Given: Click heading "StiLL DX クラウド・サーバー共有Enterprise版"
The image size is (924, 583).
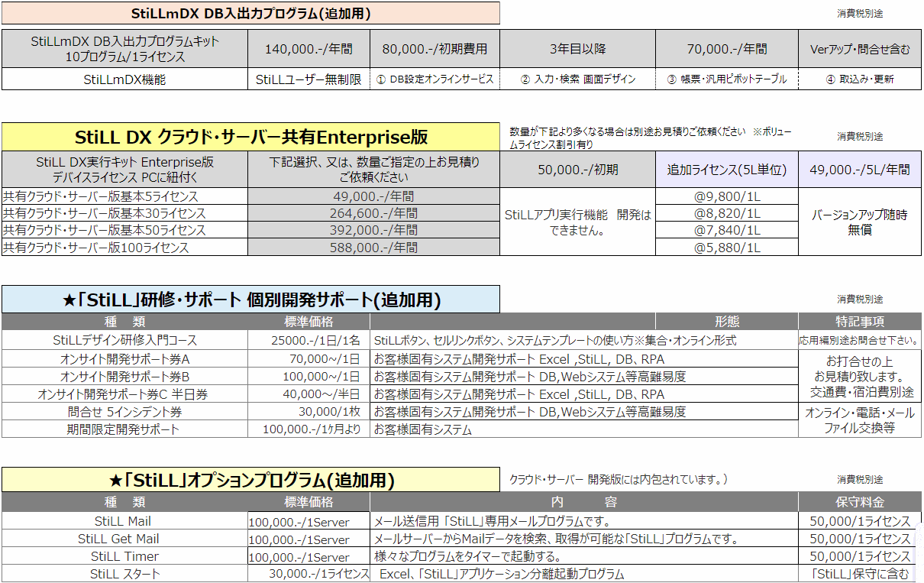Looking at the screenshot, I should click(x=250, y=137).
